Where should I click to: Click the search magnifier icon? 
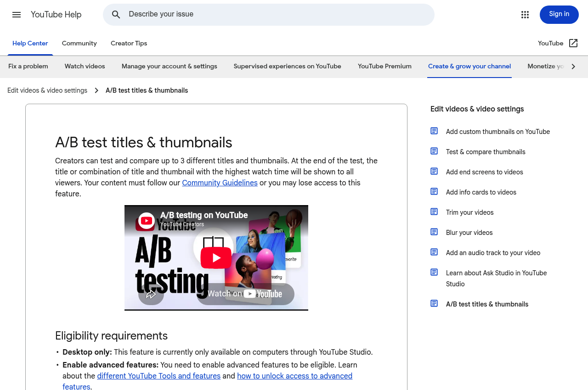click(116, 15)
